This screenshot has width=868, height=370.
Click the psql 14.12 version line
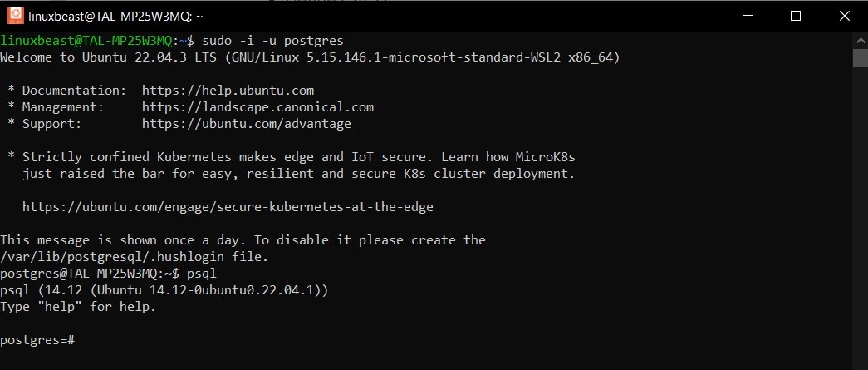(x=164, y=289)
